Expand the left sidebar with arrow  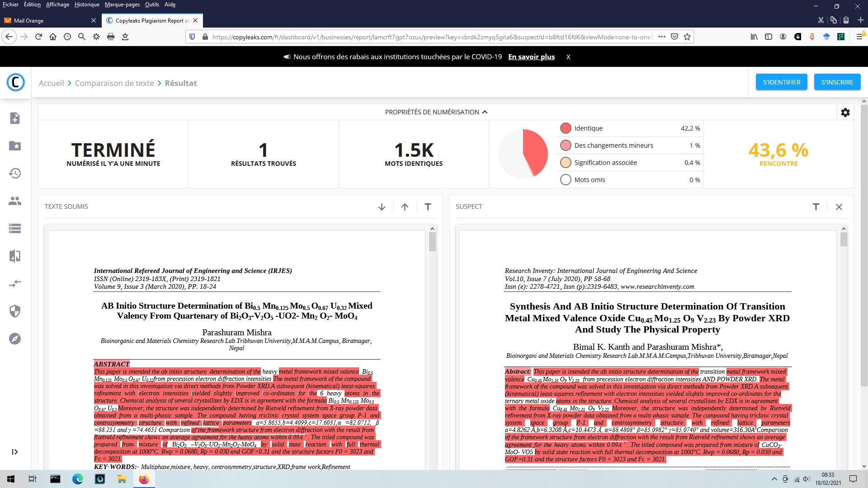coord(15,452)
